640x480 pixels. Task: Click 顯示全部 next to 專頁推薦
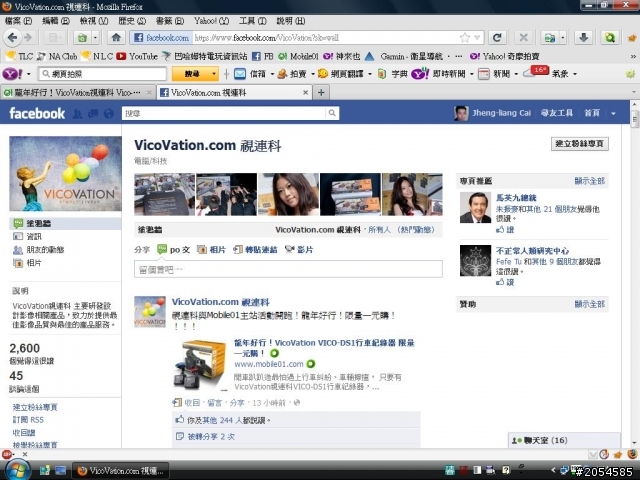click(x=589, y=181)
